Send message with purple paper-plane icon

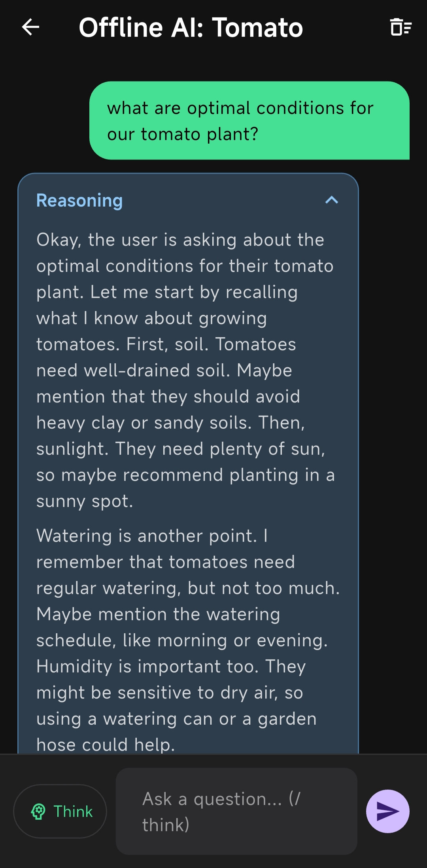[x=387, y=811]
